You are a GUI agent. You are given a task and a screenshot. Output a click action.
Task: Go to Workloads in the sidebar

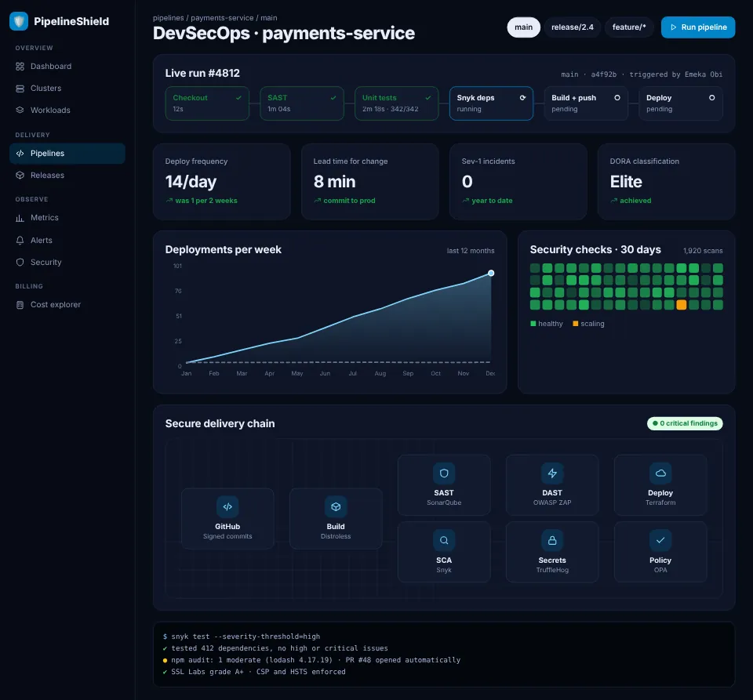(x=67, y=110)
